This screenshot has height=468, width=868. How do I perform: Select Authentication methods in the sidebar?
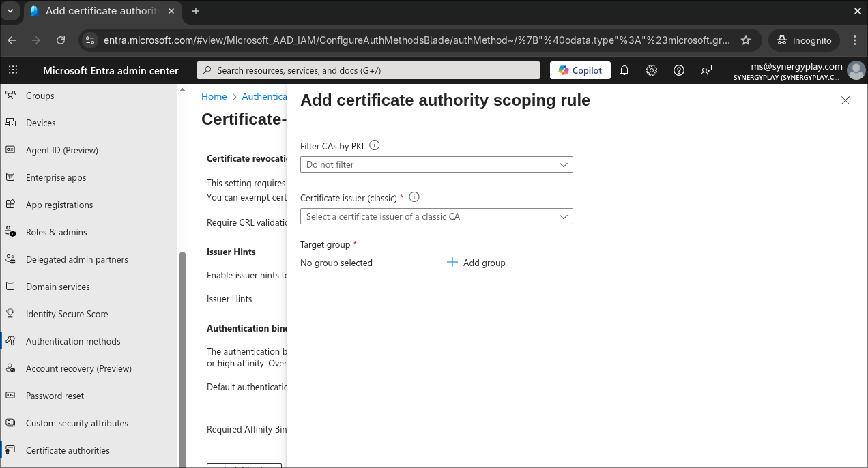73,341
